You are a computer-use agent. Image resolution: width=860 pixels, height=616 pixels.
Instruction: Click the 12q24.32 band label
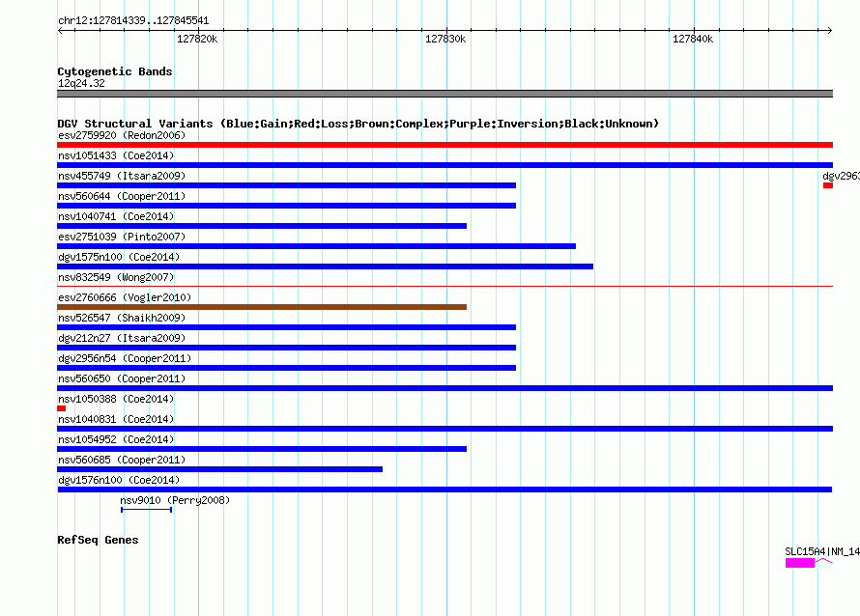pos(81,83)
